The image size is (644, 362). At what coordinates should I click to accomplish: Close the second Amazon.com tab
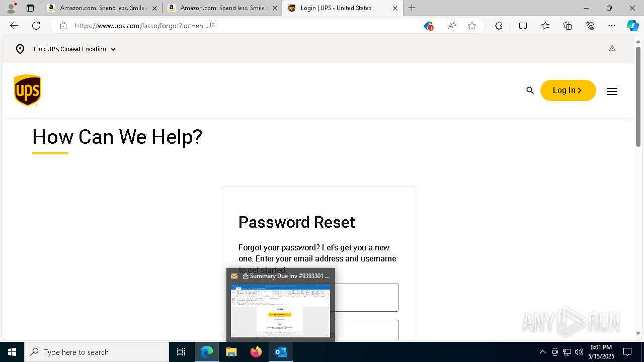pyautogui.click(x=275, y=8)
